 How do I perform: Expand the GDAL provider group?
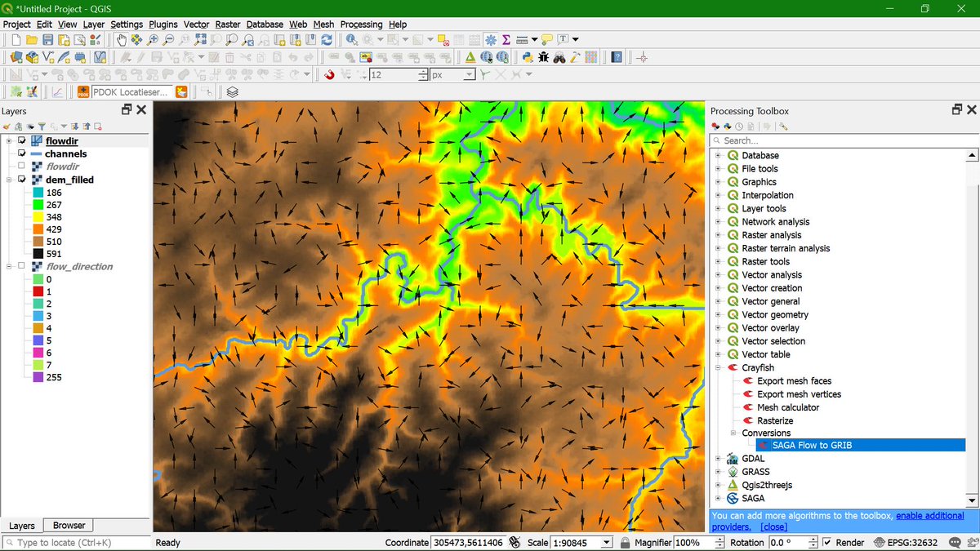tap(719, 459)
